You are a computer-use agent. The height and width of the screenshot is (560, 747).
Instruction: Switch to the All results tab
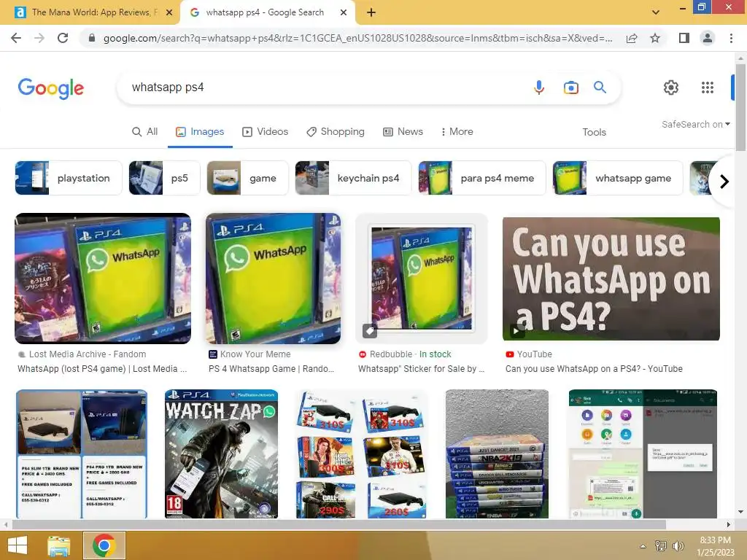click(x=145, y=132)
